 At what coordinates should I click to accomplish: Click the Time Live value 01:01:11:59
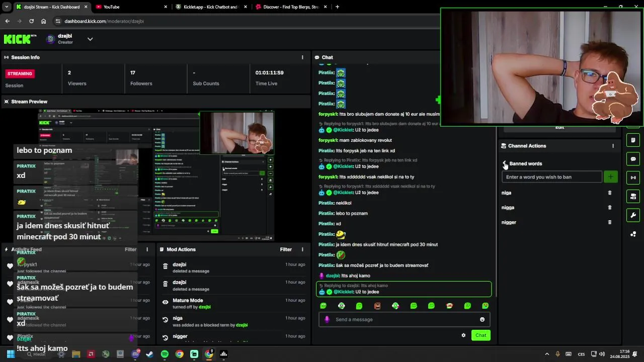pos(269,73)
